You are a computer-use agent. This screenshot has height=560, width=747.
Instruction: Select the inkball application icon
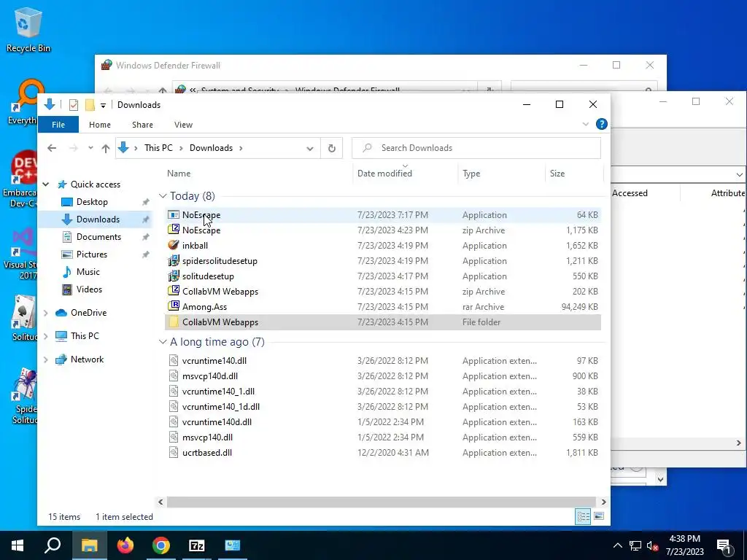tap(174, 245)
